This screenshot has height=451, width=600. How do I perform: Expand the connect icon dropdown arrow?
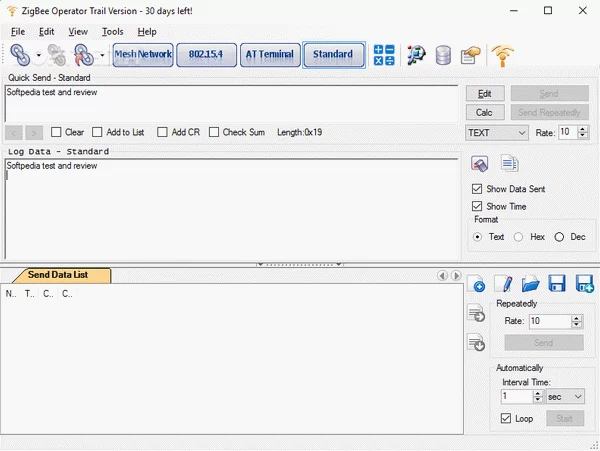point(39,56)
